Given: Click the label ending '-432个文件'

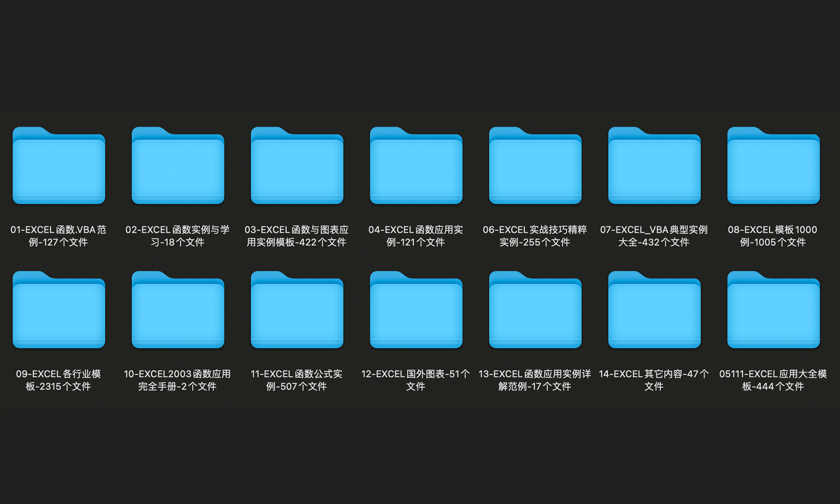Looking at the screenshot, I should click(x=654, y=236).
